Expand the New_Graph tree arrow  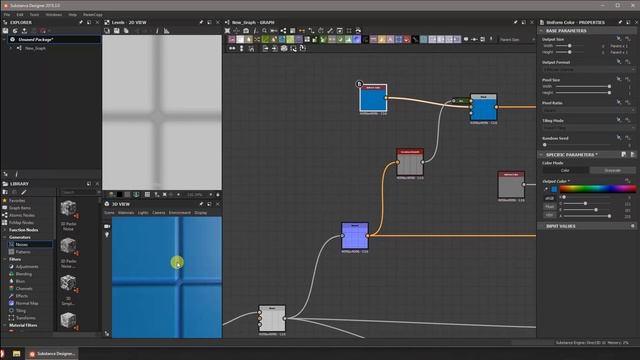11,48
